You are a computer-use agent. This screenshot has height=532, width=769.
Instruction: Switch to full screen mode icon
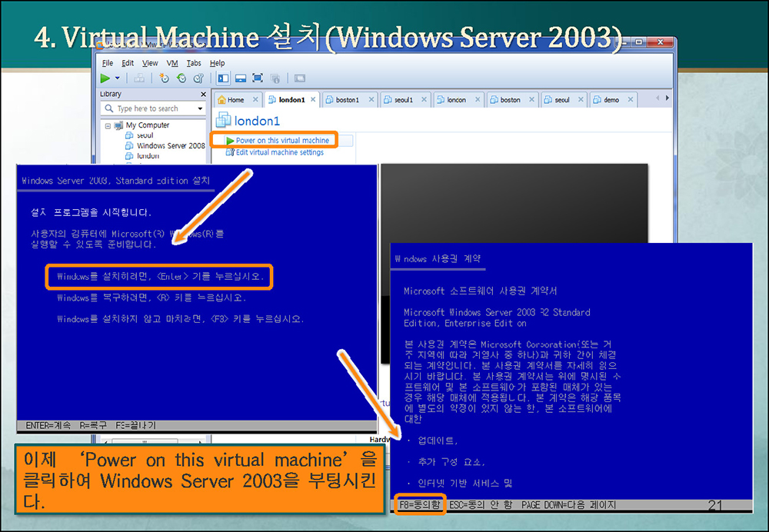click(x=258, y=78)
